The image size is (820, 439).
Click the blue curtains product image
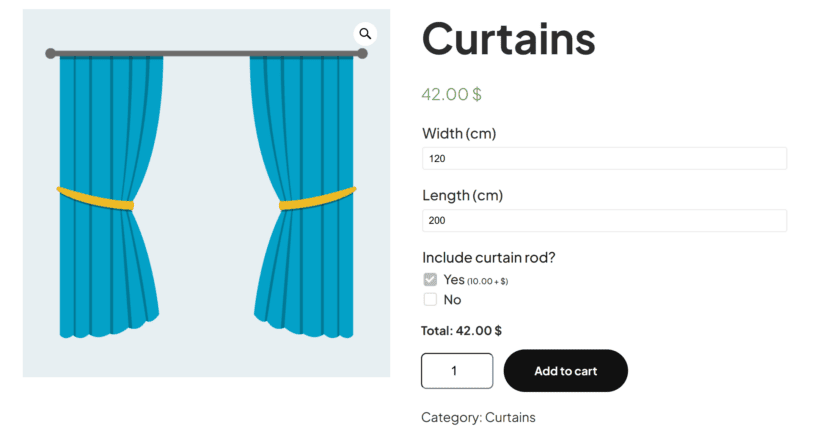pyautogui.click(x=206, y=193)
